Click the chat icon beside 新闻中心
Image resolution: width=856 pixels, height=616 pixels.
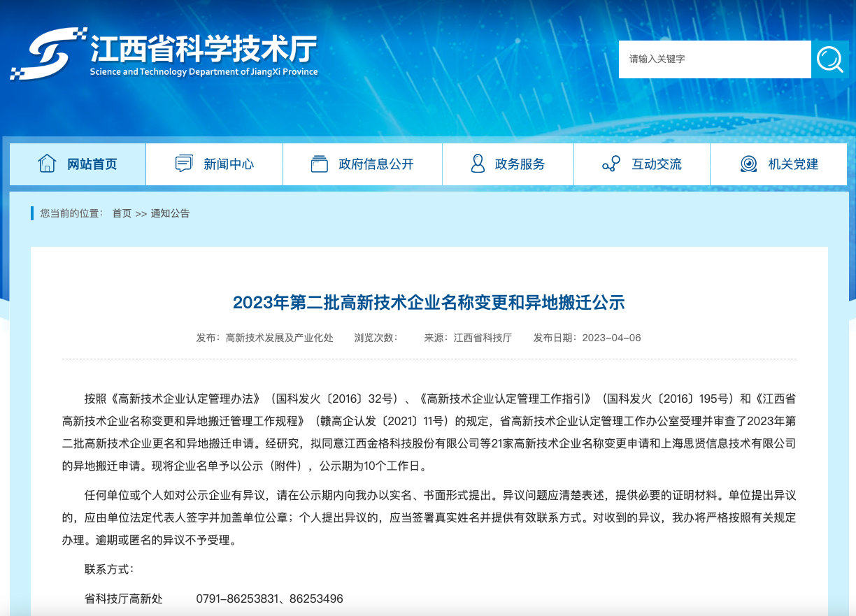184,164
